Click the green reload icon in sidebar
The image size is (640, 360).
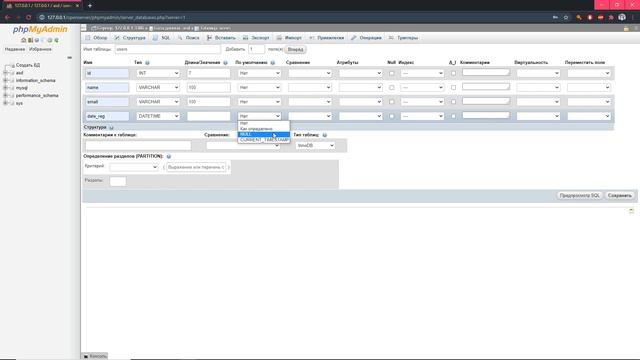(x=56, y=40)
